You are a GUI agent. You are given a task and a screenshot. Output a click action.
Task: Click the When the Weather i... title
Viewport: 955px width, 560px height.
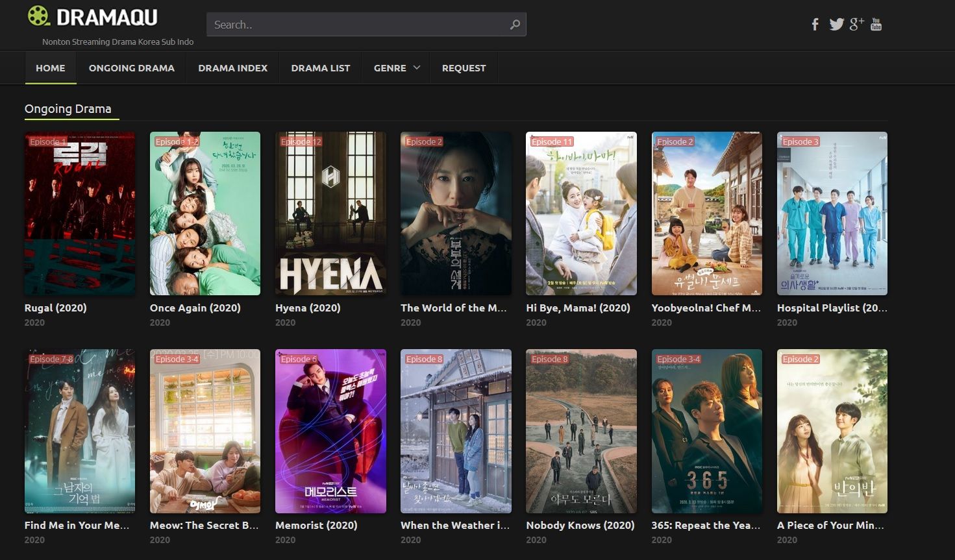[x=455, y=525]
